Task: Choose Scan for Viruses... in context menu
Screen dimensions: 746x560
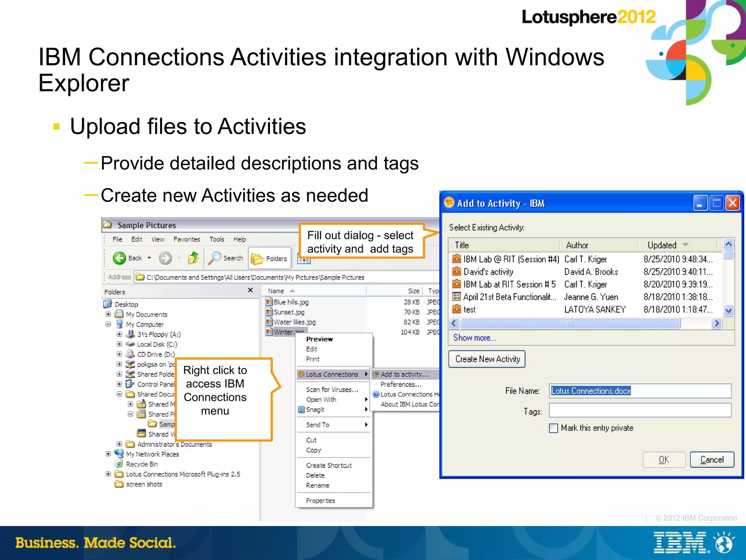Action: [332, 389]
